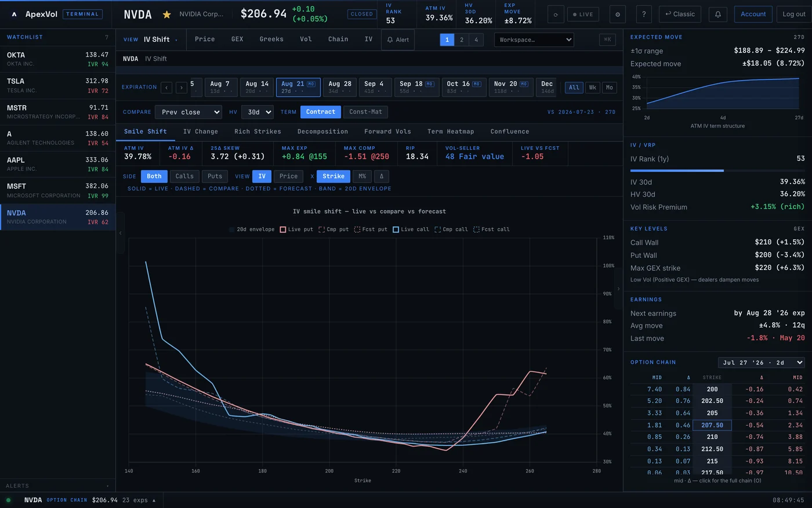Go to previous expiration with left arrow
This screenshot has width=812, height=508.
[x=166, y=87]
